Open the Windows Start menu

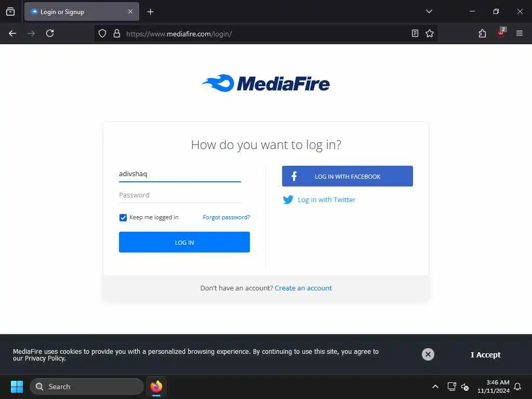17,387
